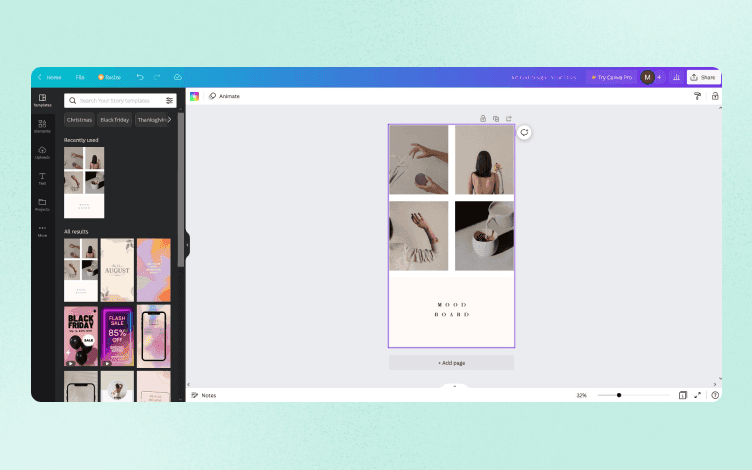Adjust the zoom slider handle
Image resolution: width=752 pixels, height=470 pixels.
pos(619,395)
